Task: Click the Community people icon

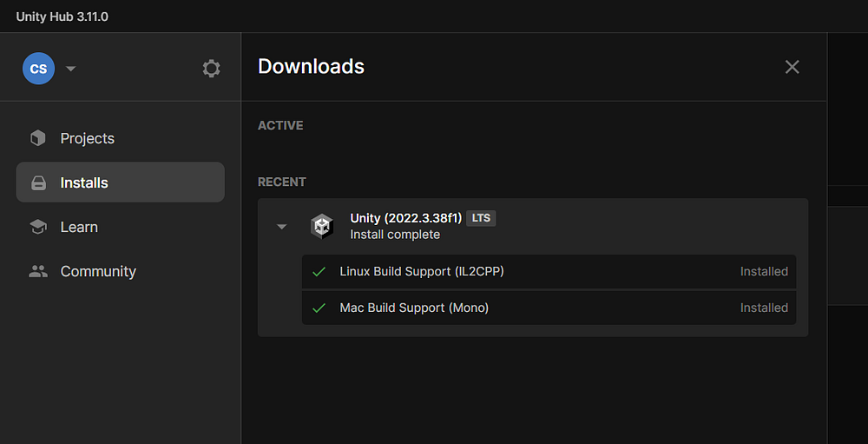Action: [37, 271]
